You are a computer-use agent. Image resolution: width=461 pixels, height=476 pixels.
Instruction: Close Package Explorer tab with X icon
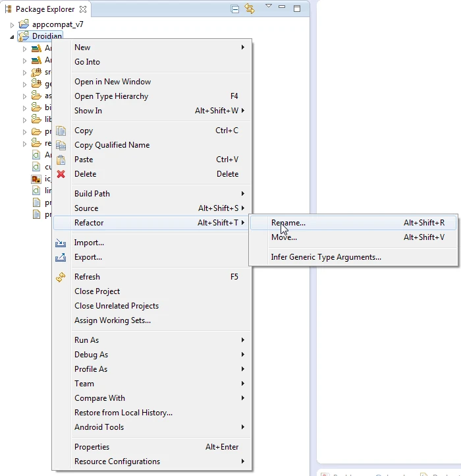point(83,9)
